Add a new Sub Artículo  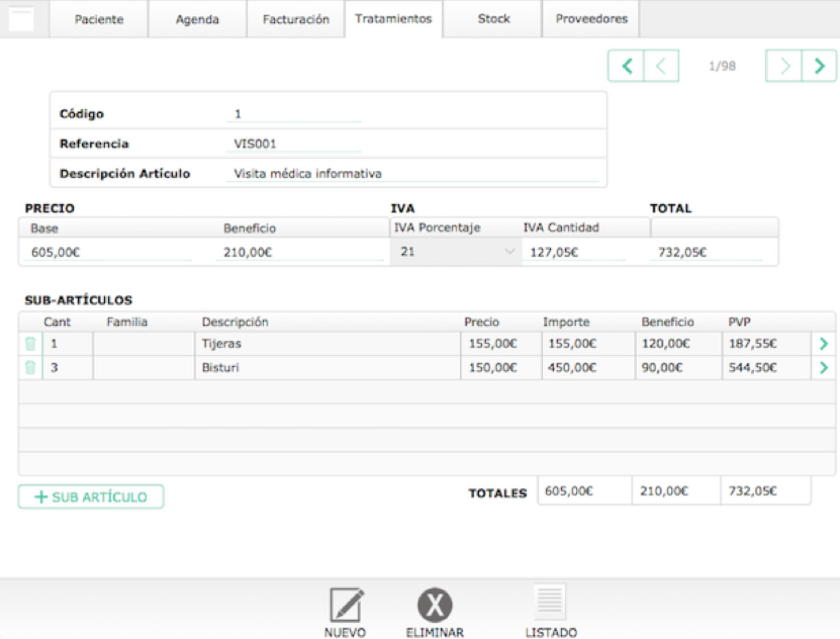tap(91, 497)
